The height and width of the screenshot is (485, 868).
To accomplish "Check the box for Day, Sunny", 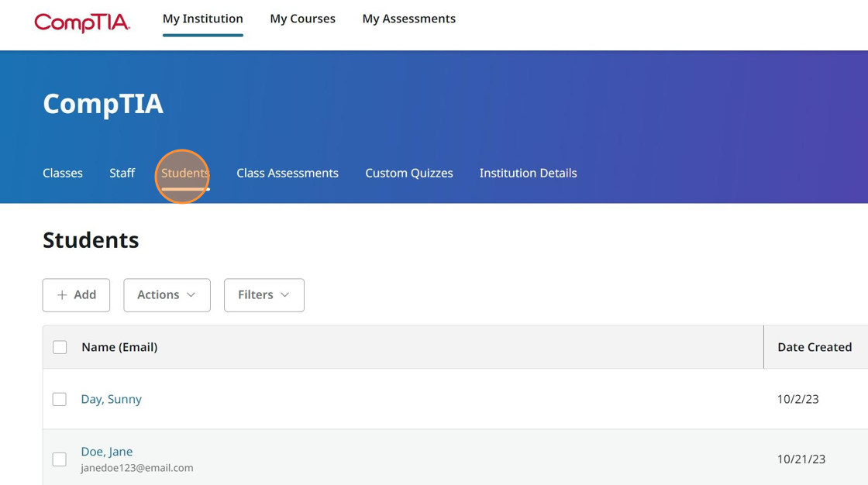I will tap(59, 399).
